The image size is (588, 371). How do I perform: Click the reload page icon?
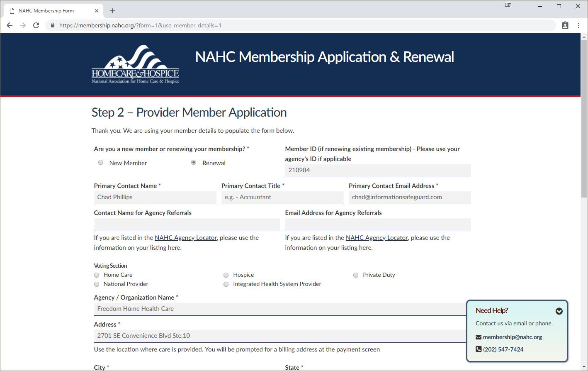(x=36, y=25)
